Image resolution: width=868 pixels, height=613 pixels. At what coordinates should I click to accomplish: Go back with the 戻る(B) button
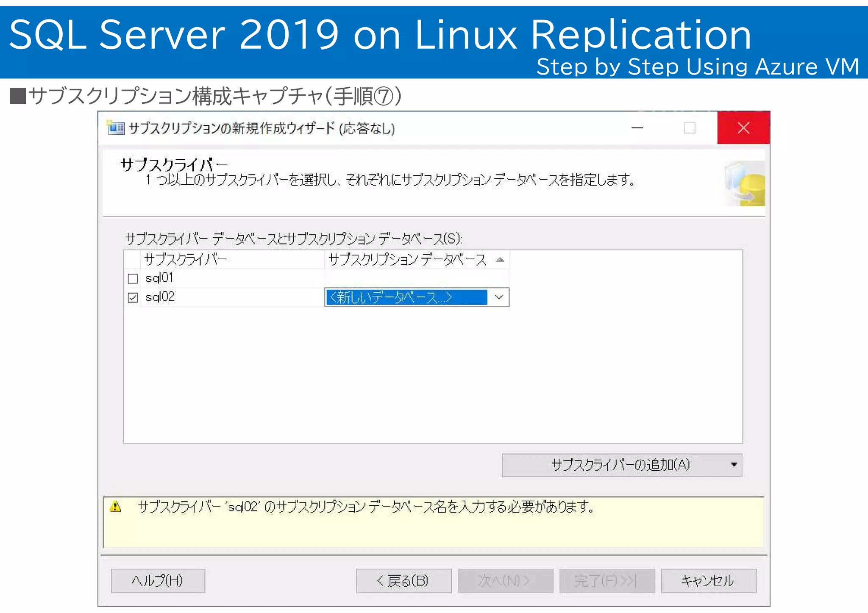click(x=403, y=580)
